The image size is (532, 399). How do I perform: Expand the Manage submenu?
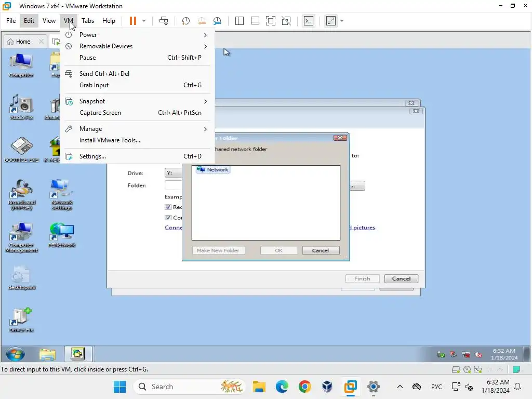(x=137, y=129)
